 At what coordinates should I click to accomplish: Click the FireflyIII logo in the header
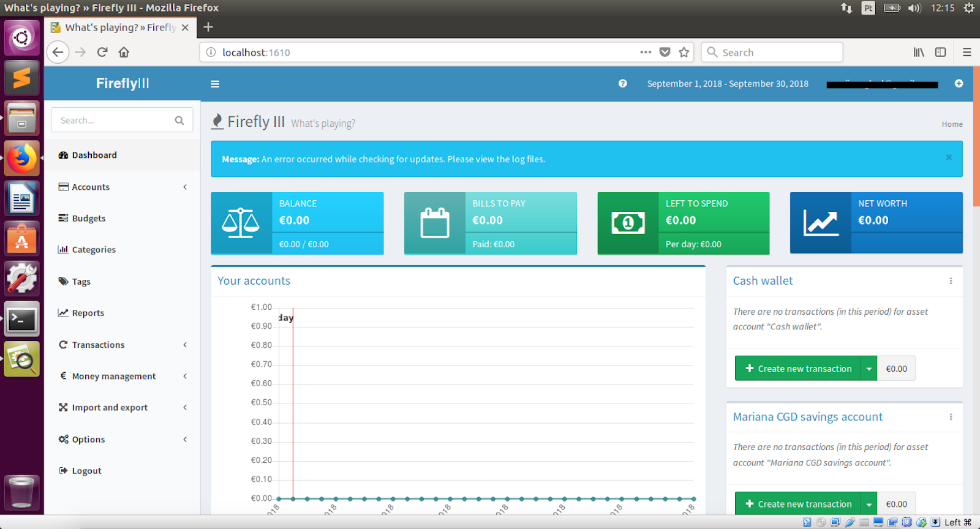point(123,83)
